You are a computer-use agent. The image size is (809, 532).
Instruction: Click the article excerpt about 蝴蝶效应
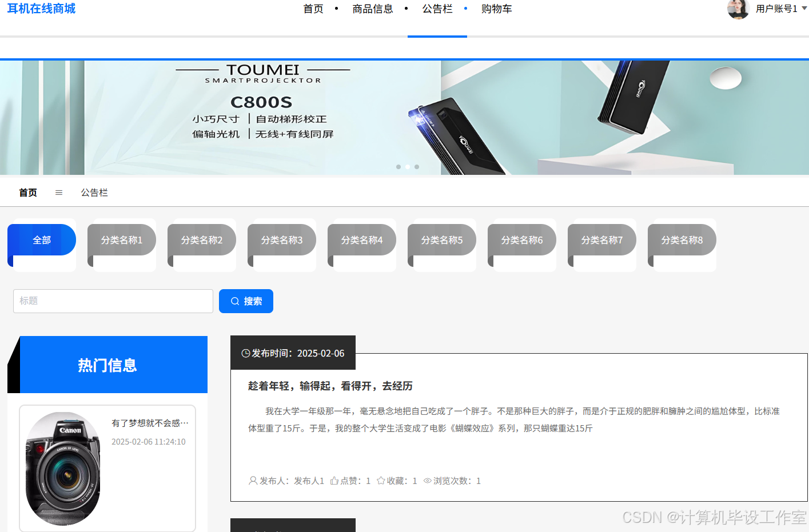click(x=514, y=419)
